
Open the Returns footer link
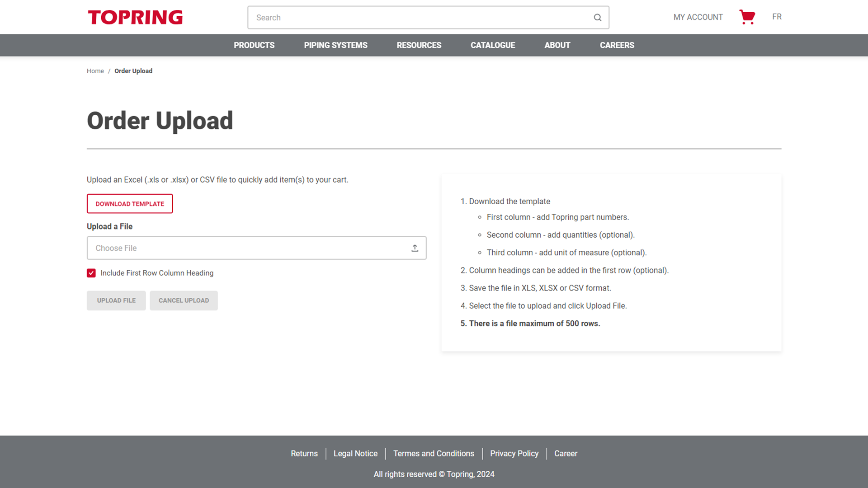pyautogui.click(x=304, y=454)
